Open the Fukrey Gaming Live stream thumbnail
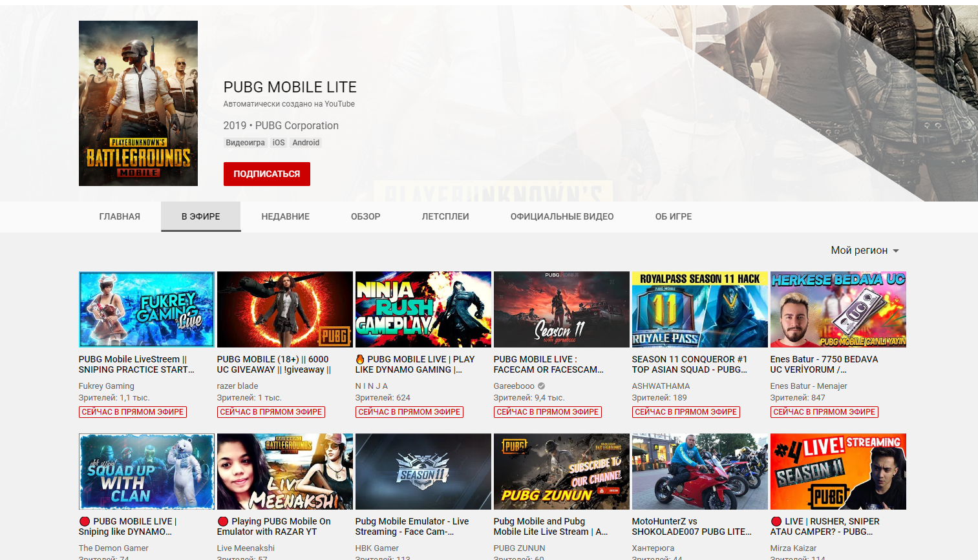 147,309
